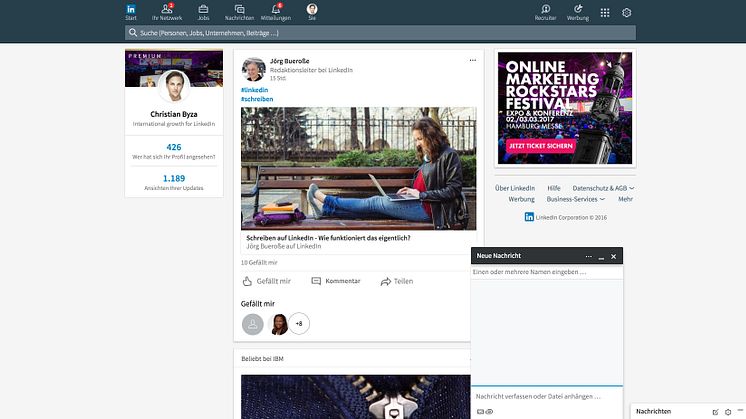This screenshot has height=419, width=746.
Task: Open the apps grid icon
Action: pos(605,13)
